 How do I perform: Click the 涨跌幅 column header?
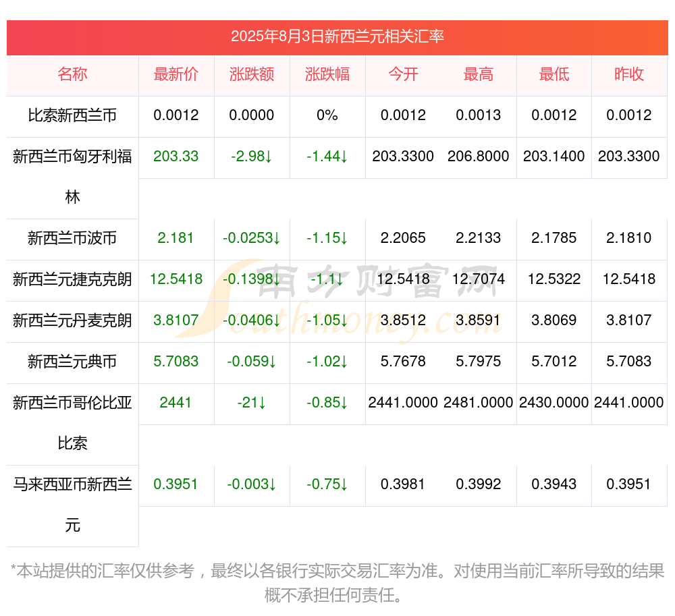tap(327, 74)
